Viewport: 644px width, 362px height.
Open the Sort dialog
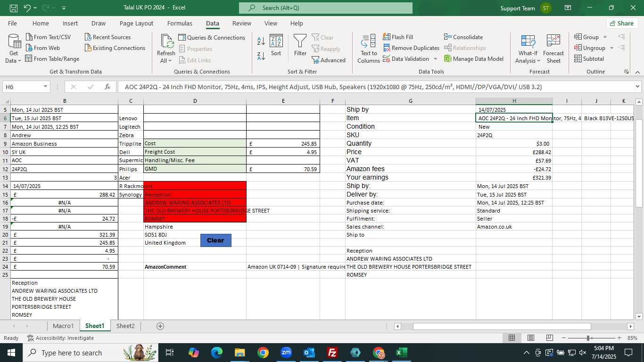[x=276, y=46]
